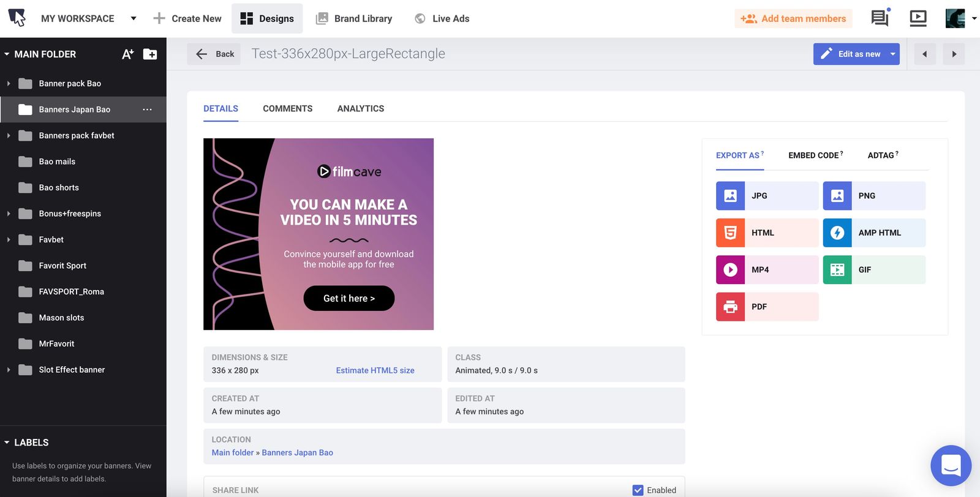
Task: Click Estimate HTML5 size link
Action: click(x=375, y=370)
